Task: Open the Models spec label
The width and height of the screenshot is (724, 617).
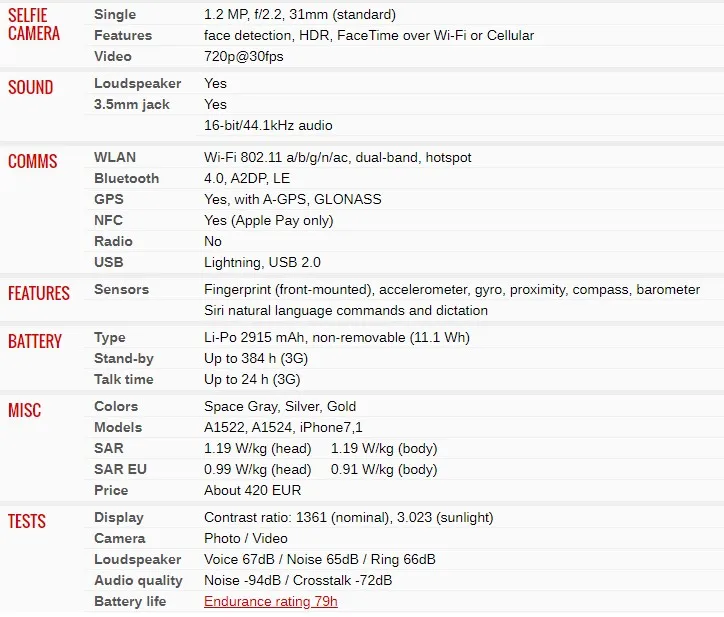Action: point(118,427)
